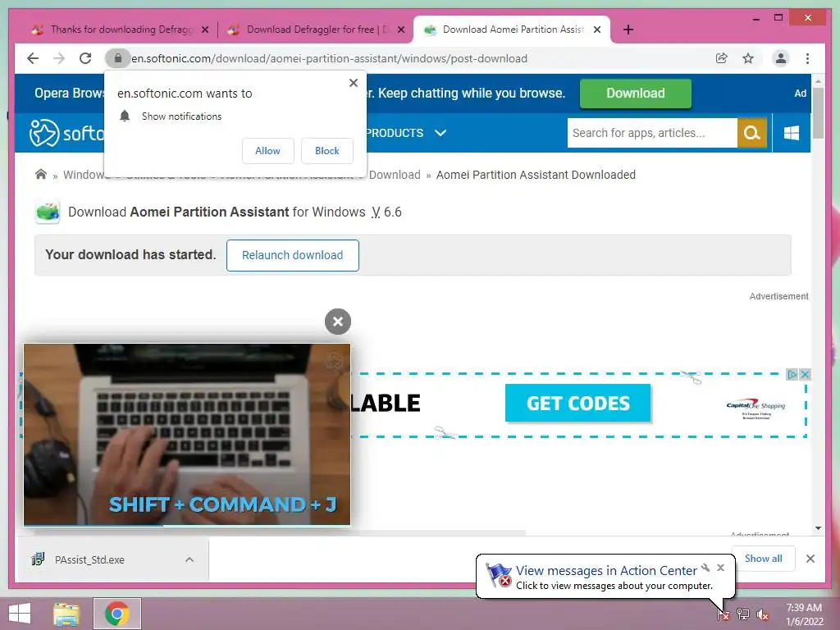Click the browser forward arrow

[x=59, y=58]
